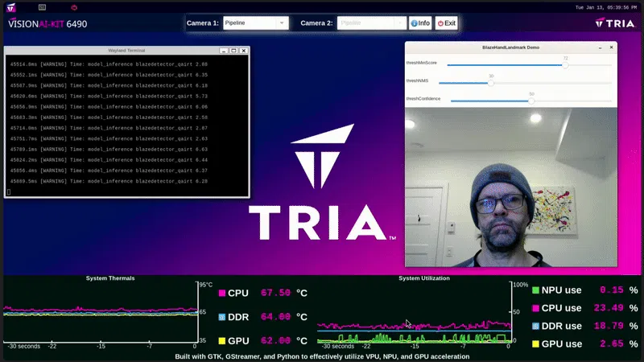This screenshot has width=644, height=362.
Task: Click the GPU temperature value 62.00
Action: [275, 340]
